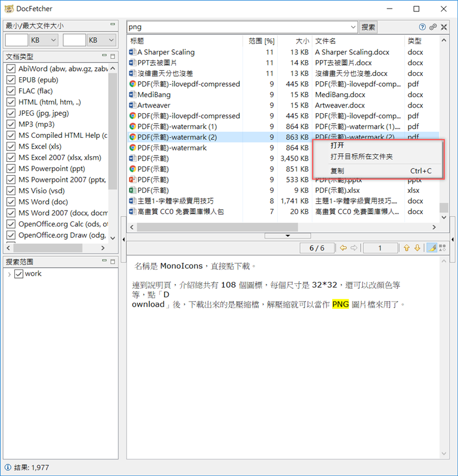
Task: Click the 搜索 search button
Action: (368, 27)
